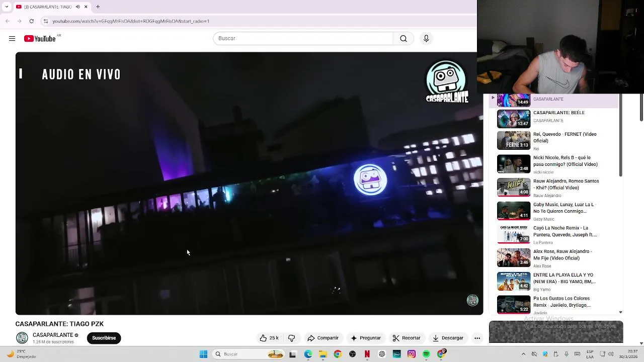View site information icon in address bar

[x=46, y=21]
